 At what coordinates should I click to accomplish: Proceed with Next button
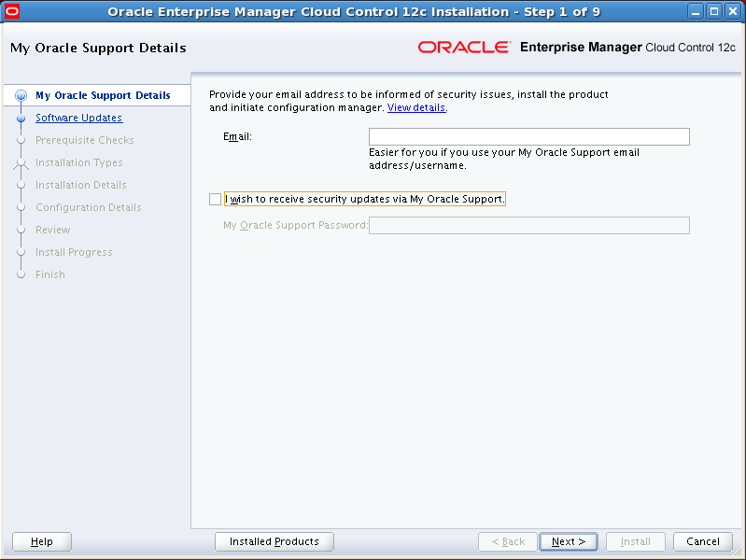[569, 541]
